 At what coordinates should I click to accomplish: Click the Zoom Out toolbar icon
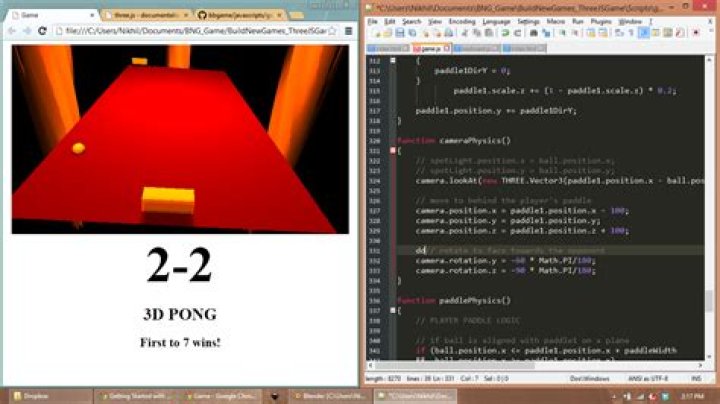pyautogui.click(x=574, y=33)
